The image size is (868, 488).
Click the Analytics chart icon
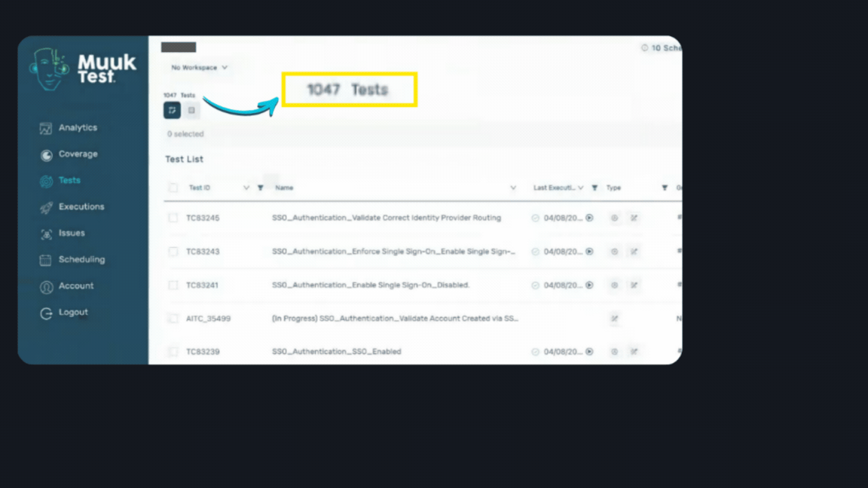pyautogui.click(x=46, y=128)
